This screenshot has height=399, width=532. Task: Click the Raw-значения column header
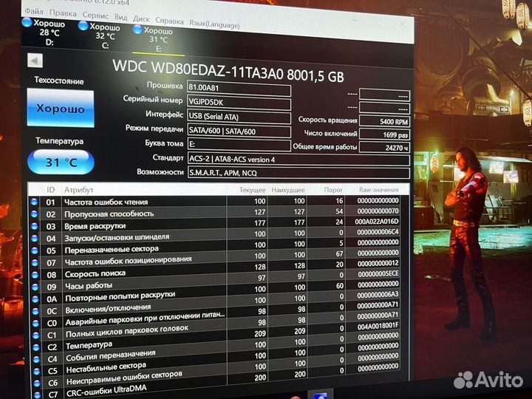[383, 190]
